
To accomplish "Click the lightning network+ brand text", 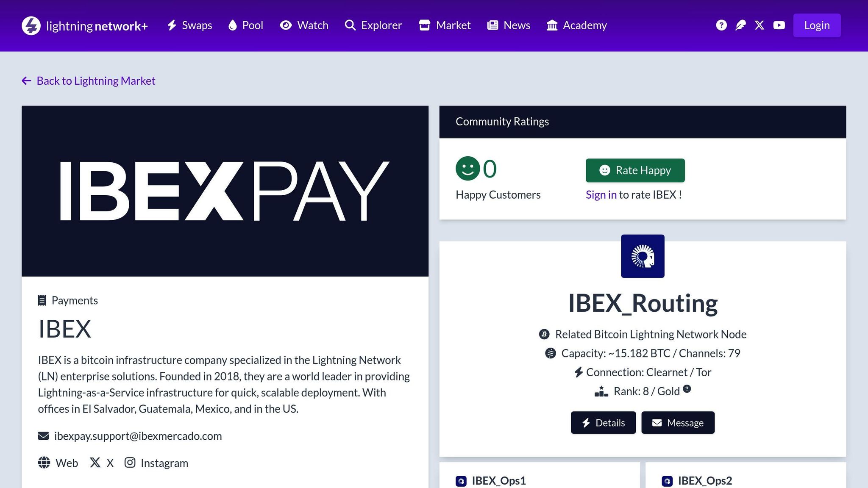I will 97,26.
